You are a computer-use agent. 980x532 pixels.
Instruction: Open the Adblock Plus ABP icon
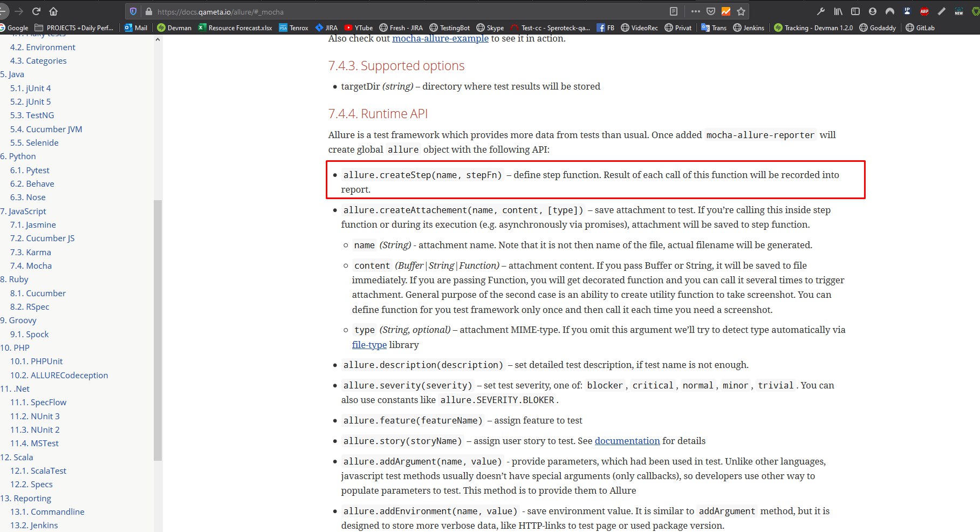(x=924, y=11)
